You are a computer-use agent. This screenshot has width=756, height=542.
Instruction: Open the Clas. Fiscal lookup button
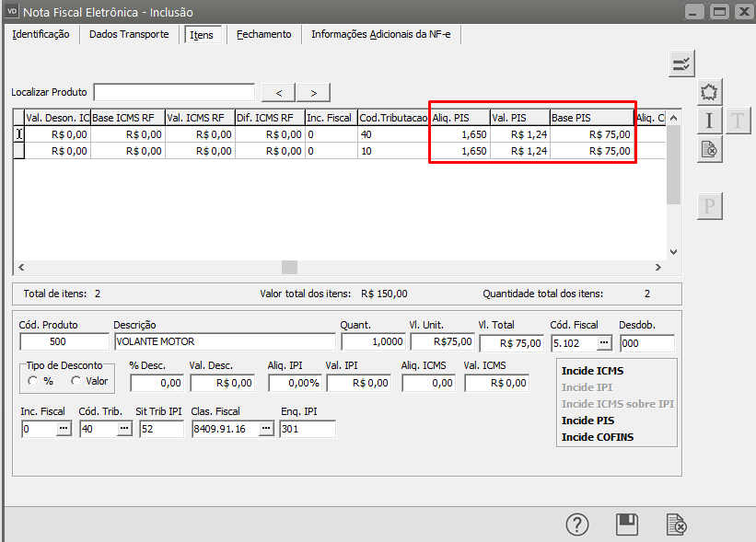pyautogui.click(x=265, y=429)
